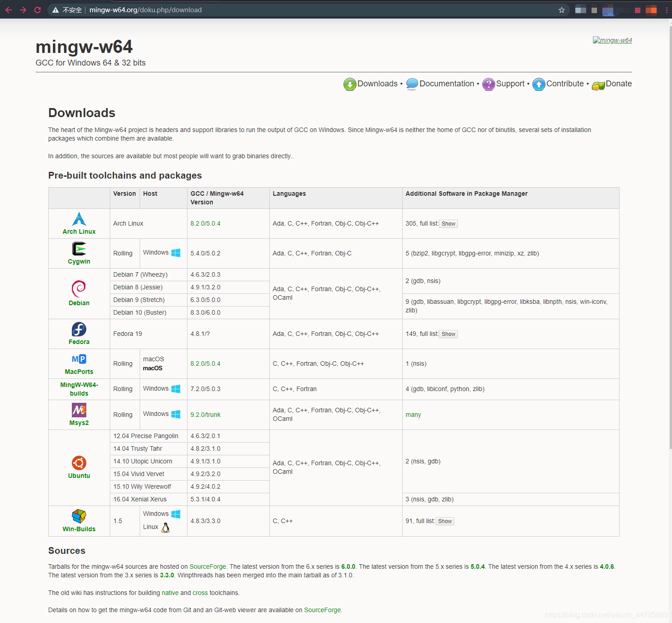Click the not-secure warning triangle icon
The image size is (672, 623).
point(56,10)
